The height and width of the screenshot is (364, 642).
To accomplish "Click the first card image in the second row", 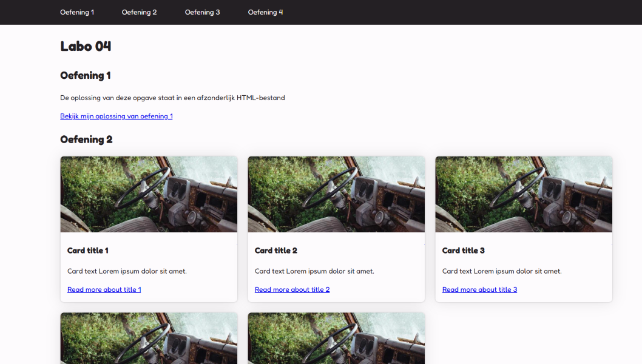I will [149, 339].
